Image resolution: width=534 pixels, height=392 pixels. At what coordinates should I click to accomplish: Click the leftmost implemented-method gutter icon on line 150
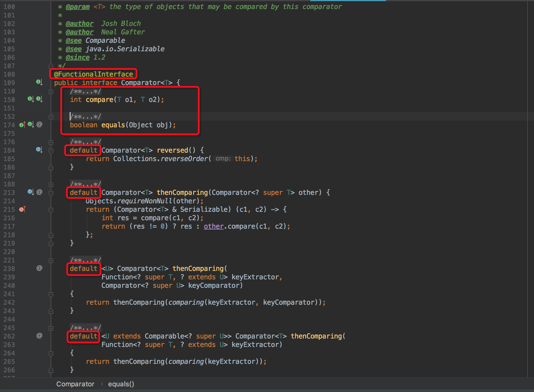pos(31,99)
